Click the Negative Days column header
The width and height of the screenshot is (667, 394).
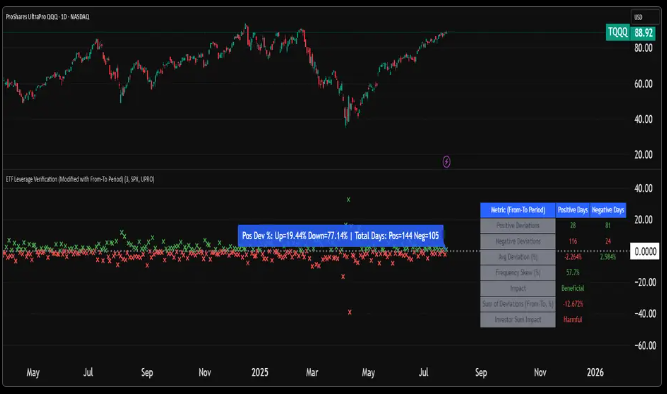pyautogui.click(x=608, y=210)
